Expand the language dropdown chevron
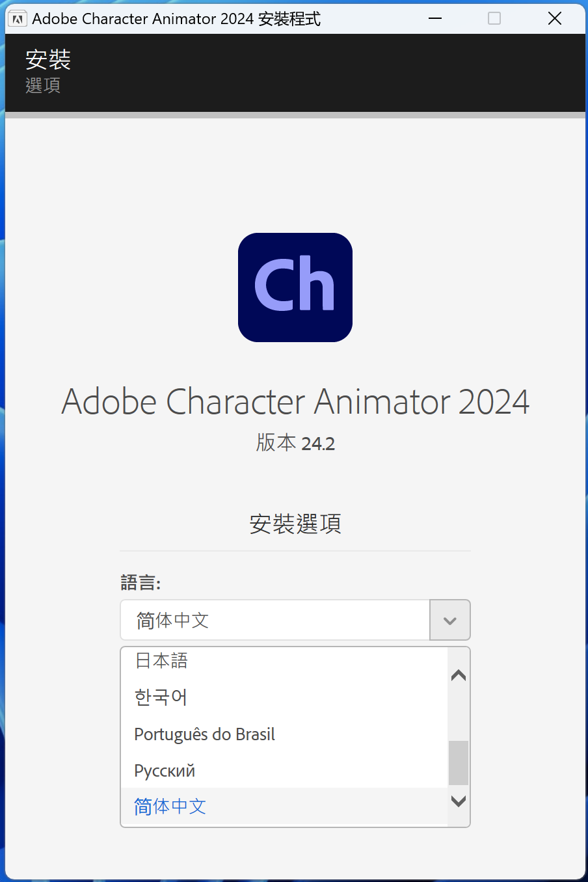 coord(449,621)
